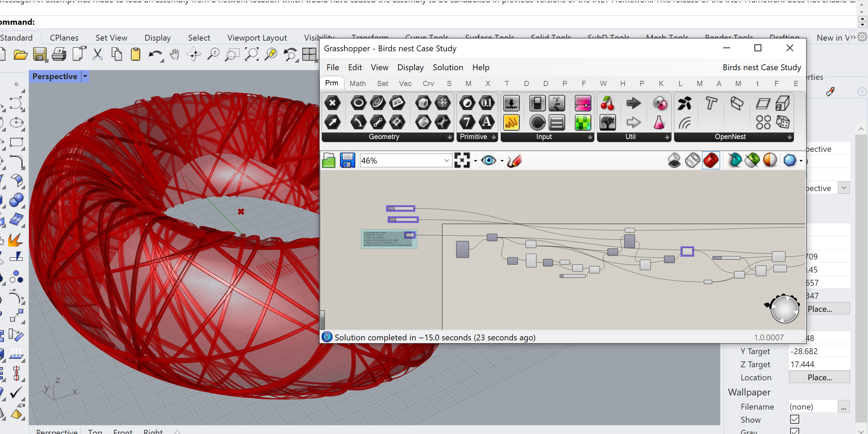The image size is (868, 434).
Task: Toggle the named views eye icon
Action: tap(489, 161)
